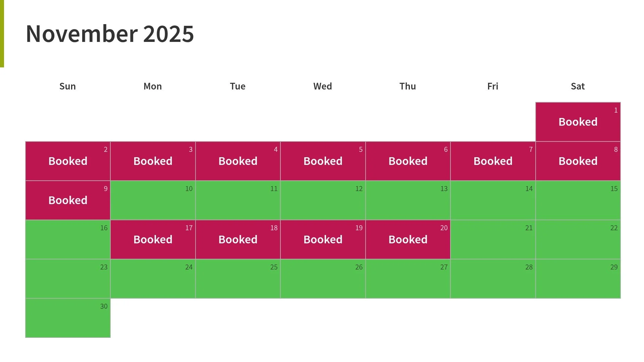Select available day 30 cell
The width and height of the screenshot is (644, 362).
pos(68,318)
